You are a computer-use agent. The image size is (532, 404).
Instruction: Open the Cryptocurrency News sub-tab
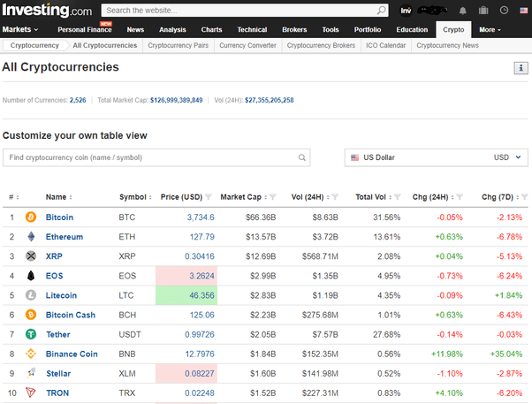tap(447, 45)
